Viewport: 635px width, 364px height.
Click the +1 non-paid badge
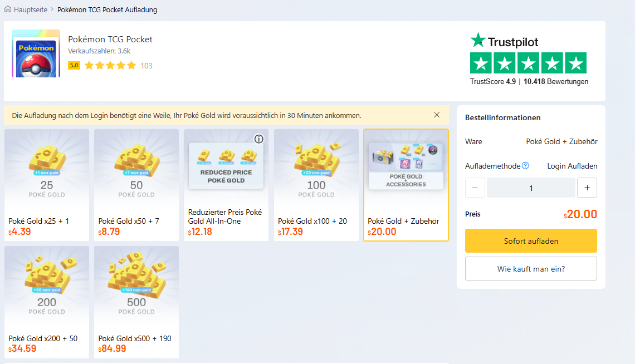click(x=47, y=173)
